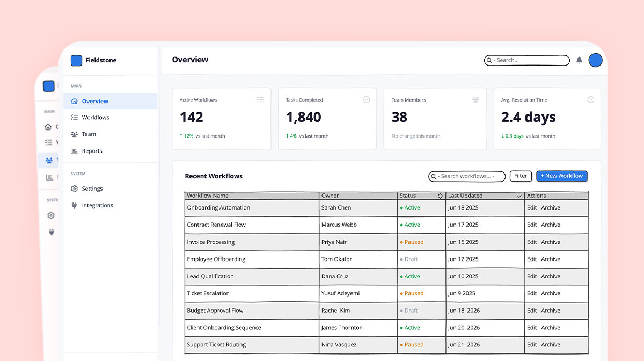The height and width of the screenshot is (361, 644).
Task: Create a workflow with + New Workflow
Action: click(x=562, y=176)
